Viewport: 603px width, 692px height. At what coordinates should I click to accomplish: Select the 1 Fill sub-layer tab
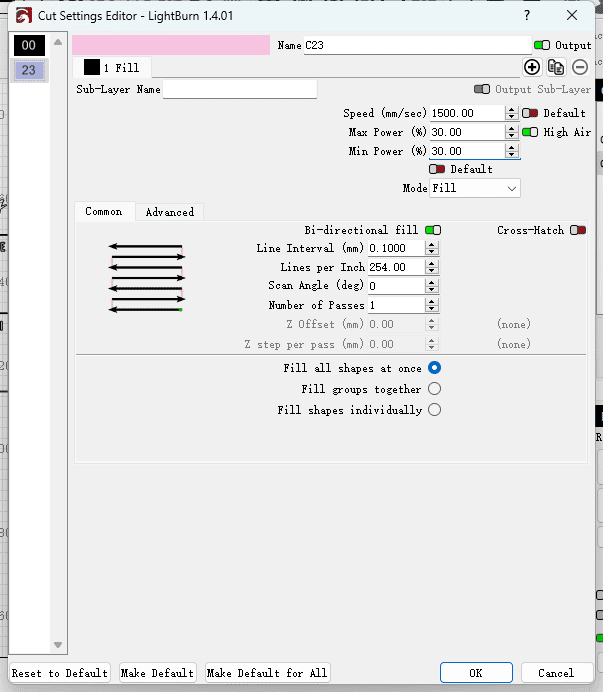112,68
